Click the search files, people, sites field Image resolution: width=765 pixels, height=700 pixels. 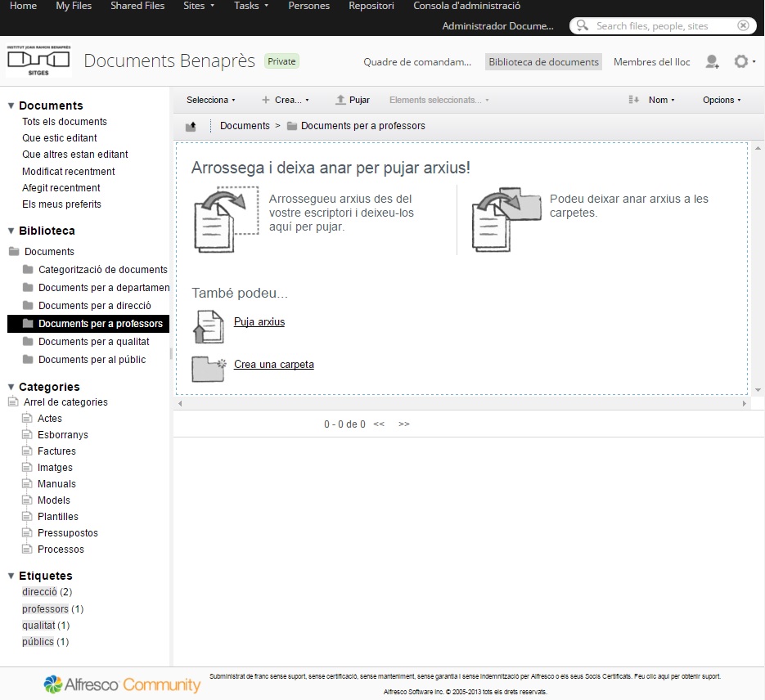[664, 26]
